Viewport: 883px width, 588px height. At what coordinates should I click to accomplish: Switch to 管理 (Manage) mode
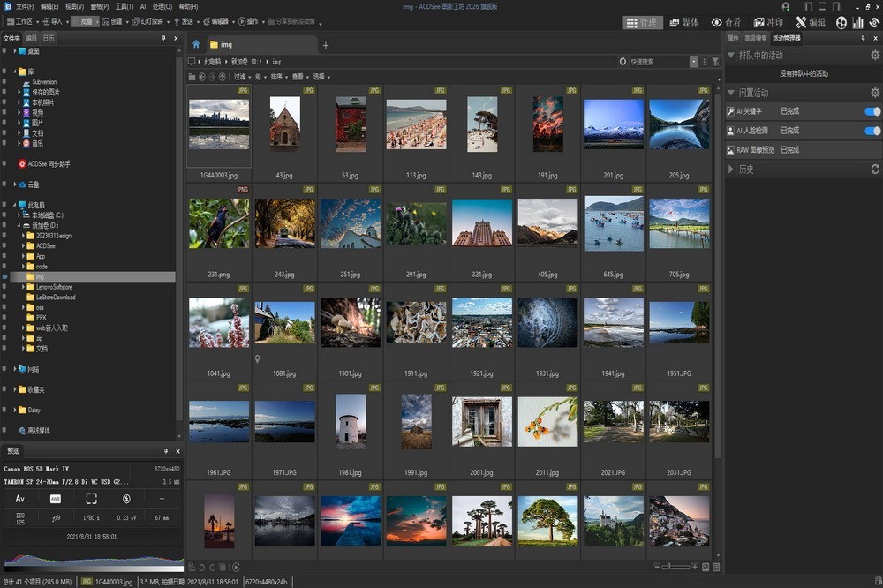click(x=642, y=22)
